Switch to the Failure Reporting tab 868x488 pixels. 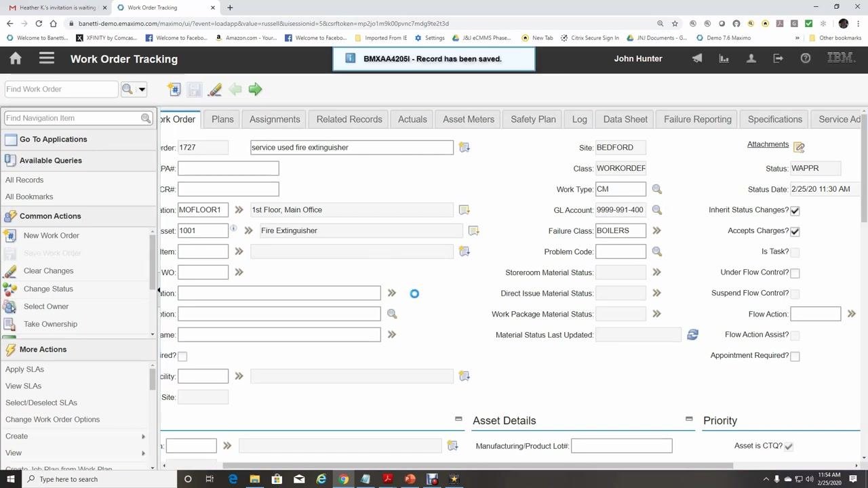(698, 119)
